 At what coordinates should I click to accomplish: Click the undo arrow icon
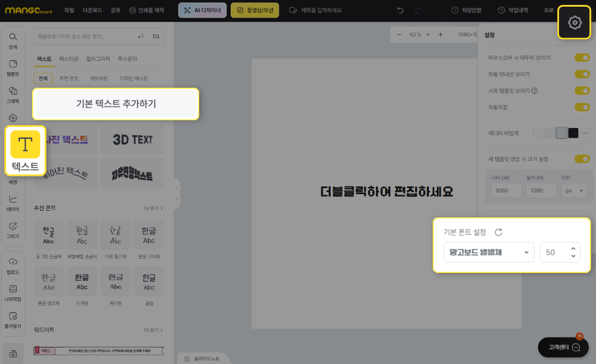(401, 10)
